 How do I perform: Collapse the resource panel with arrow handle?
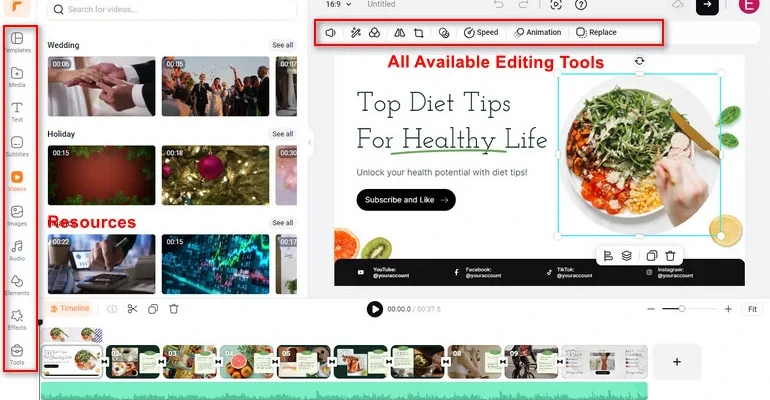click(310, 143)
